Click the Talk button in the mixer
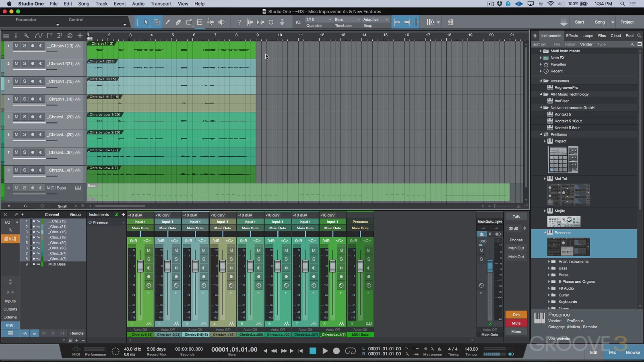 click(x=516, y=216)
